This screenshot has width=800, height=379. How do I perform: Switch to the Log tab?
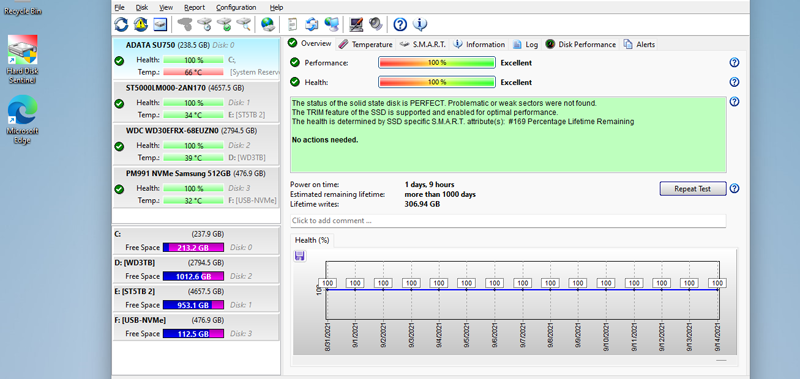tap(526, 44)
